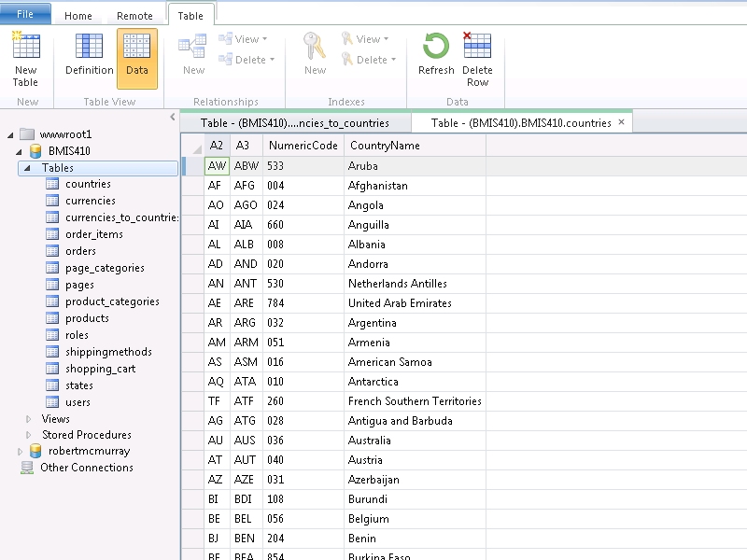The width and height of the screenshot is (747, 560).
Task: Click the Delete Row icon
Action: point(477,47)
